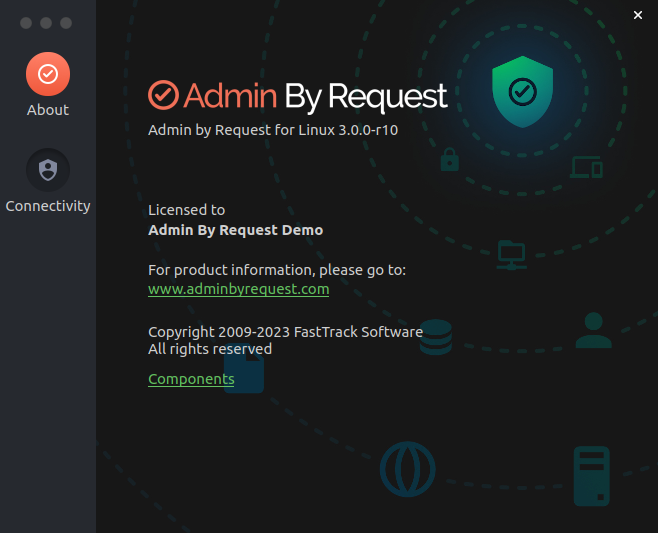This screenshot has width=658, height=533.
Task: Open the www.adminbyrequest.com link
Action: coord(238,289)
